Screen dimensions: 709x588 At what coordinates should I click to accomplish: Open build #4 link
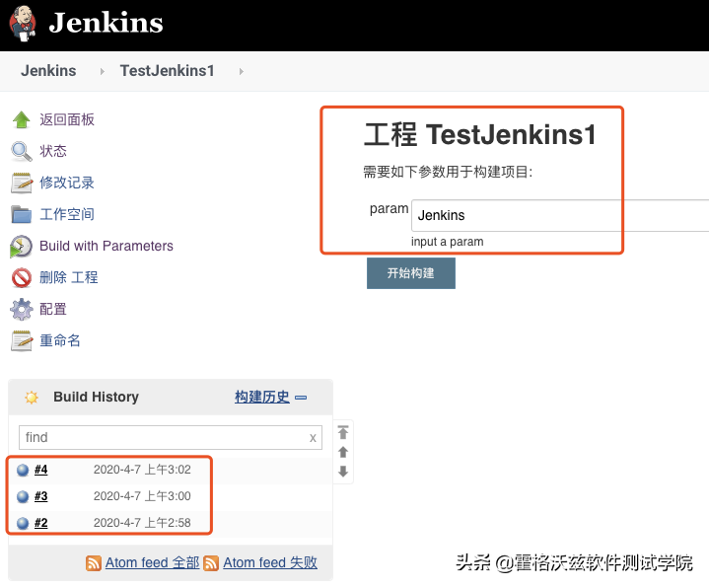[40, 470]
